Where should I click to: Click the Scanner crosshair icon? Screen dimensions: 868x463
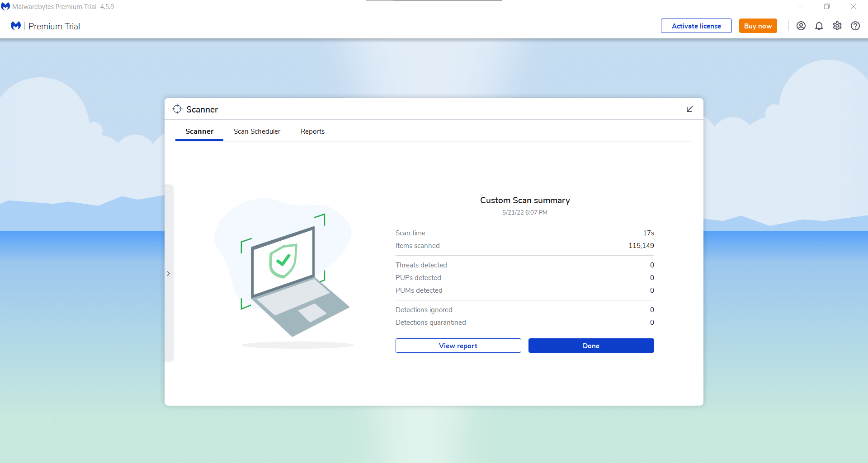click(177, 109)
